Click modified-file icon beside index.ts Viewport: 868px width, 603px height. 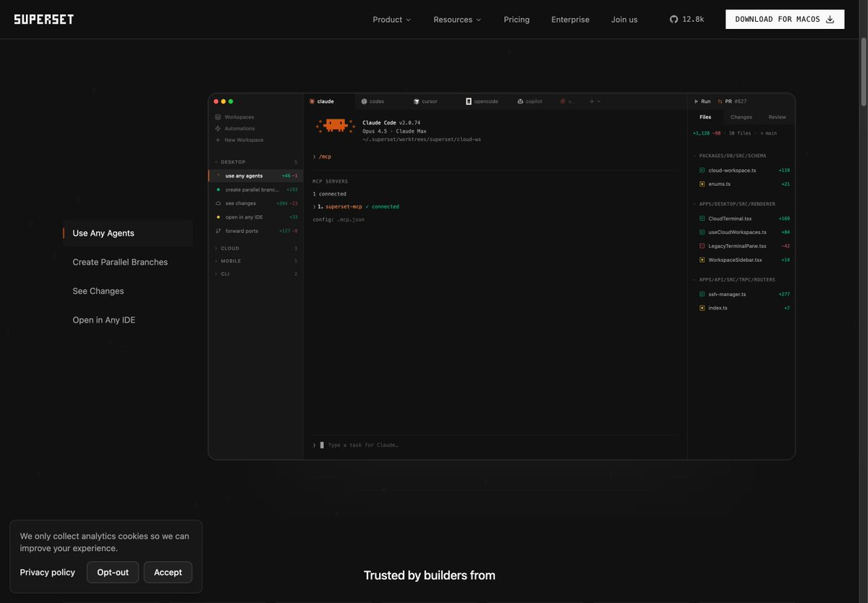[x=702, y=308]
